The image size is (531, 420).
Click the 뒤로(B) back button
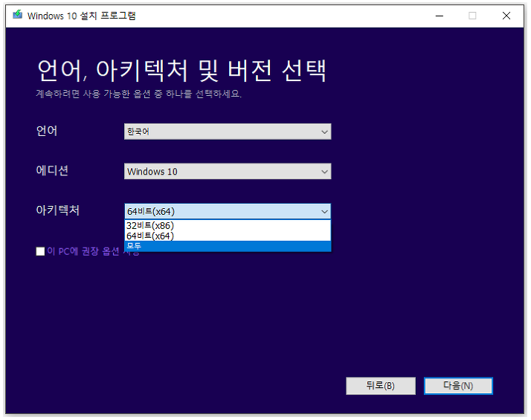pyautogui.click(x=380, y=386)
